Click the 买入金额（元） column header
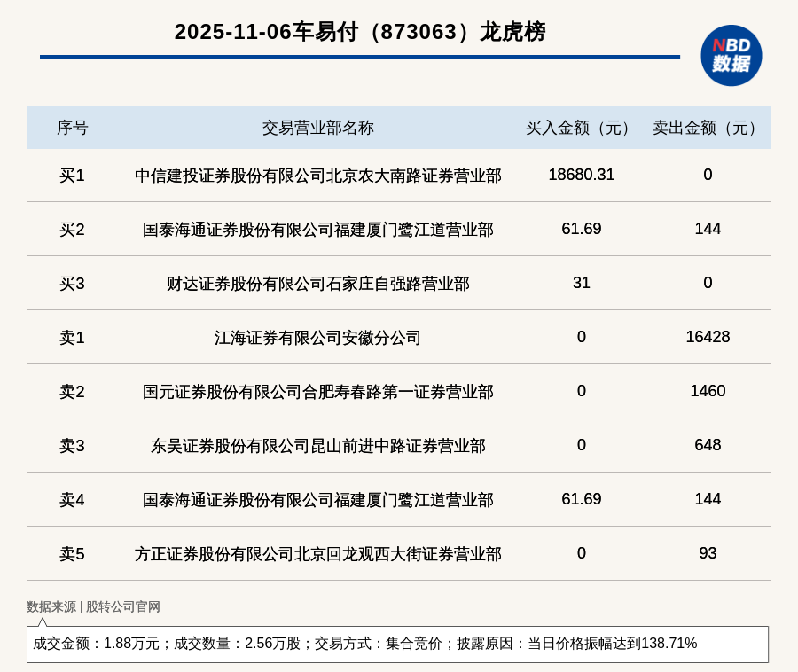The height and width of the screenshot is (672, 798). pyautogui.click(x=581, y=128)
